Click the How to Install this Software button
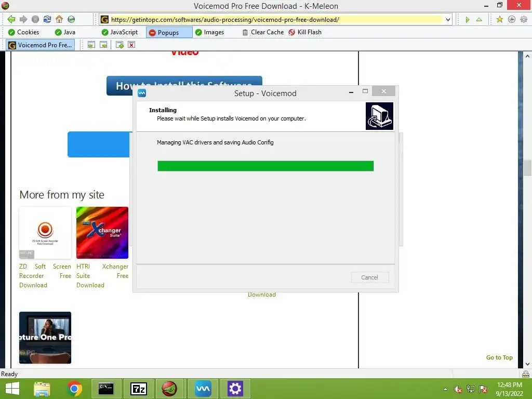532x399 pixels. click(184, 86)
